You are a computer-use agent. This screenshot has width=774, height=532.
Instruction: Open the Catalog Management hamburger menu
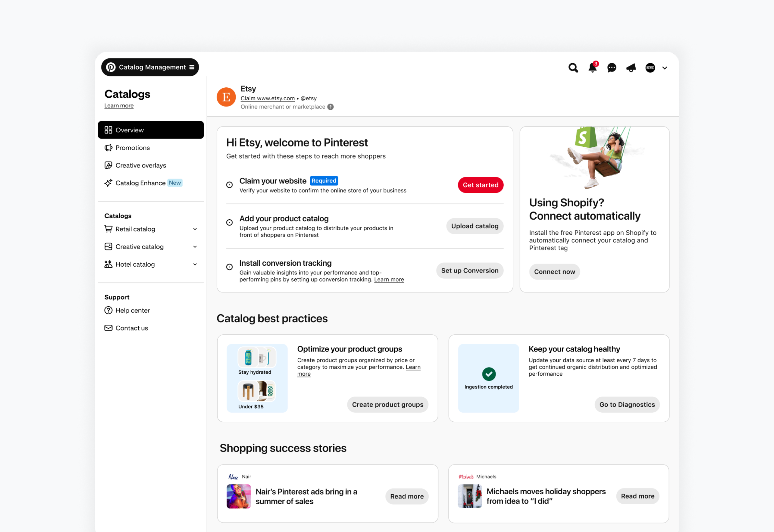click(x=192, y=67)
